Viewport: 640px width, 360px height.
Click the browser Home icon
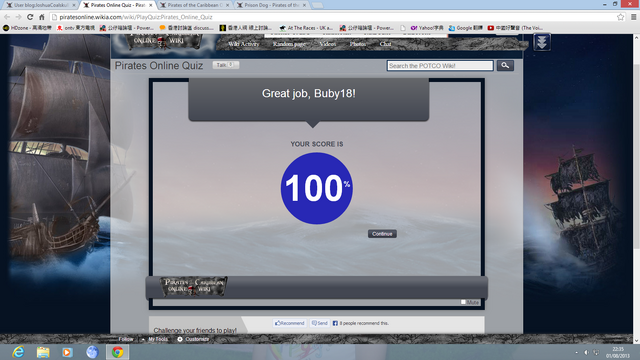(41, 17)
